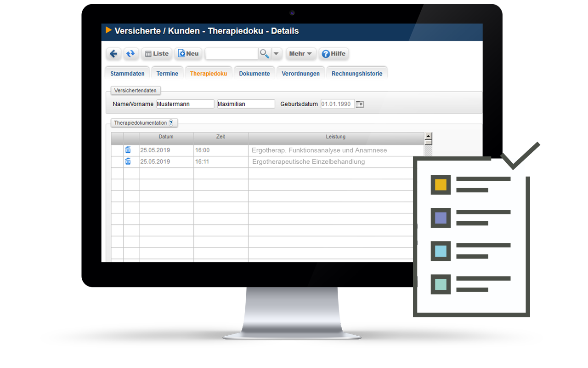Click trash icon for the 16:11 Einzelbehandlung row
This screenshot has width=588, height=368.
(x=128, y=161)
